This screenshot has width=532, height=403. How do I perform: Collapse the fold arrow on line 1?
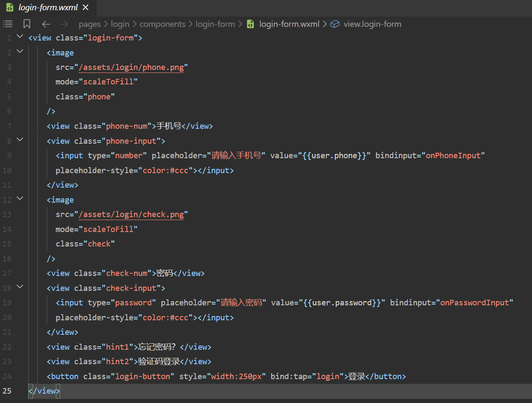click(20, 37)
